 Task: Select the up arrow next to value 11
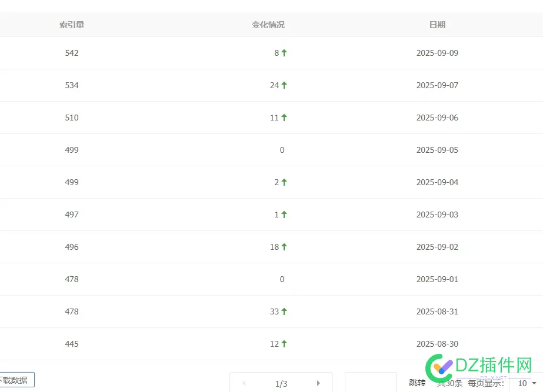(x=284, y=118)
